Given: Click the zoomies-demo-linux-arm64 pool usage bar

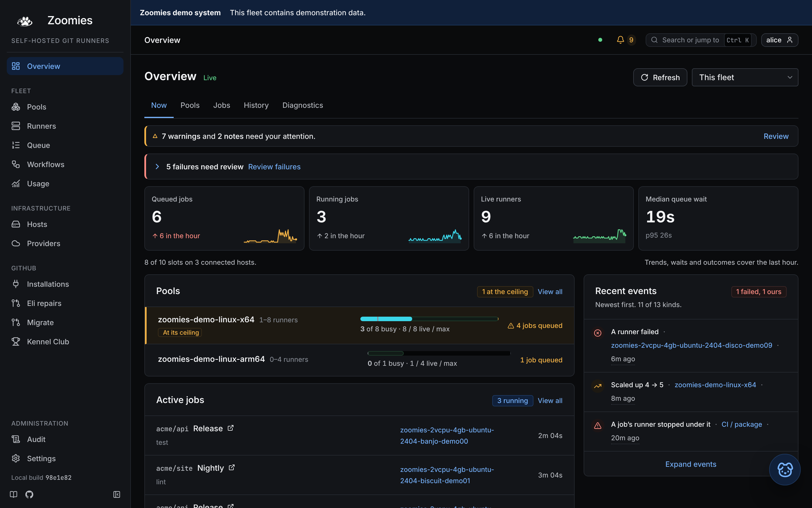Looking at the screenshot, I should (439, 353).
